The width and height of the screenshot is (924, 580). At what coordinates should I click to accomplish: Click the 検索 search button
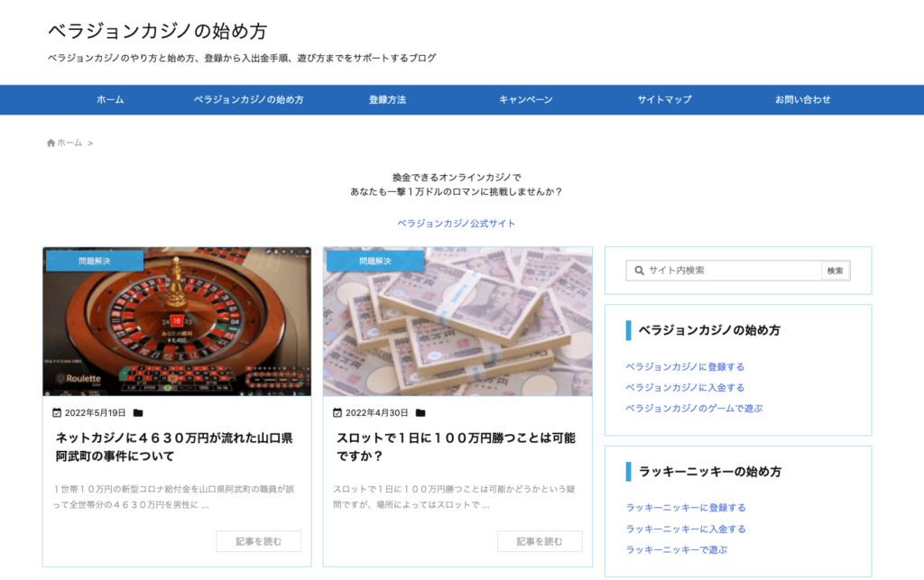[x=835, y=271]
